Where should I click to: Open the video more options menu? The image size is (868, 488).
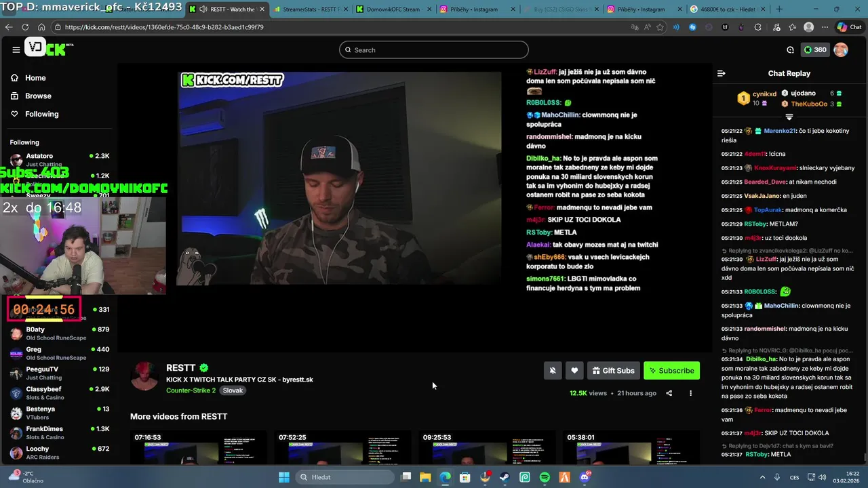click(x=691, y=393)
